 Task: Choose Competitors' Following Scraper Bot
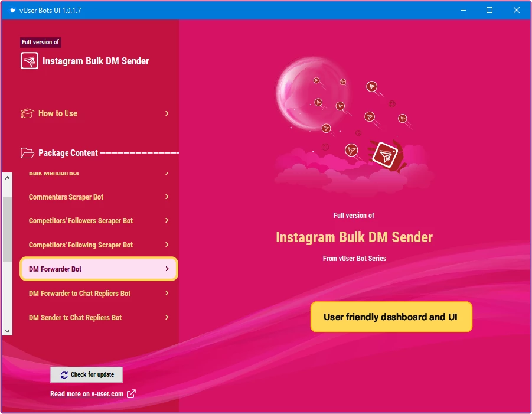99,245
